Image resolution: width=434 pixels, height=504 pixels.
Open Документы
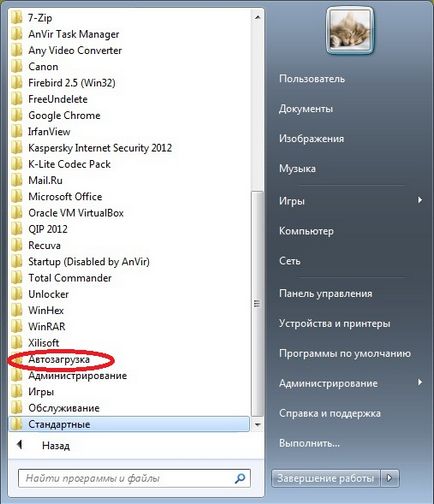click(306, 109)
